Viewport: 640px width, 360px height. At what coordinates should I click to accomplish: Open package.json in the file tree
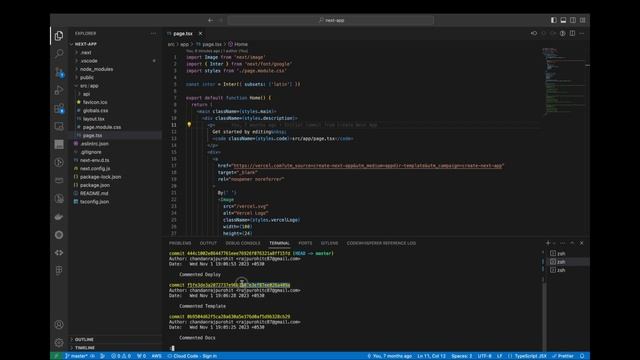coord(95,185)
